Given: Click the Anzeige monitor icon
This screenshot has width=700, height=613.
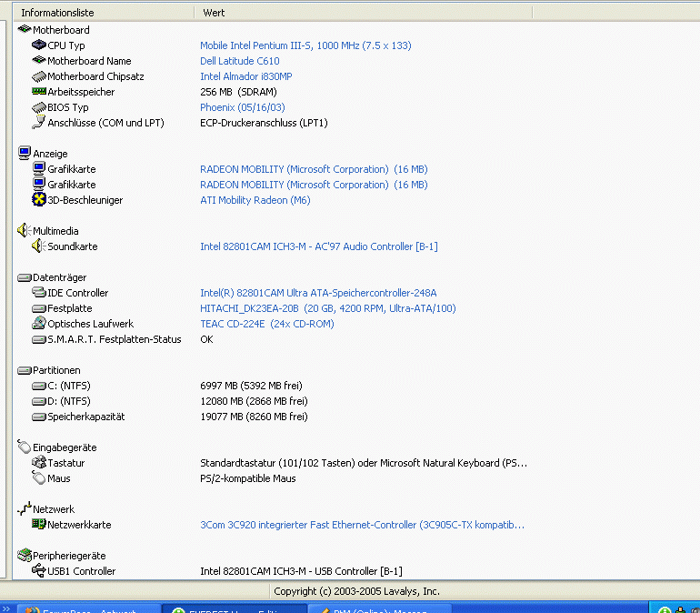Looking at the screenshot, I should coord(25,153).
